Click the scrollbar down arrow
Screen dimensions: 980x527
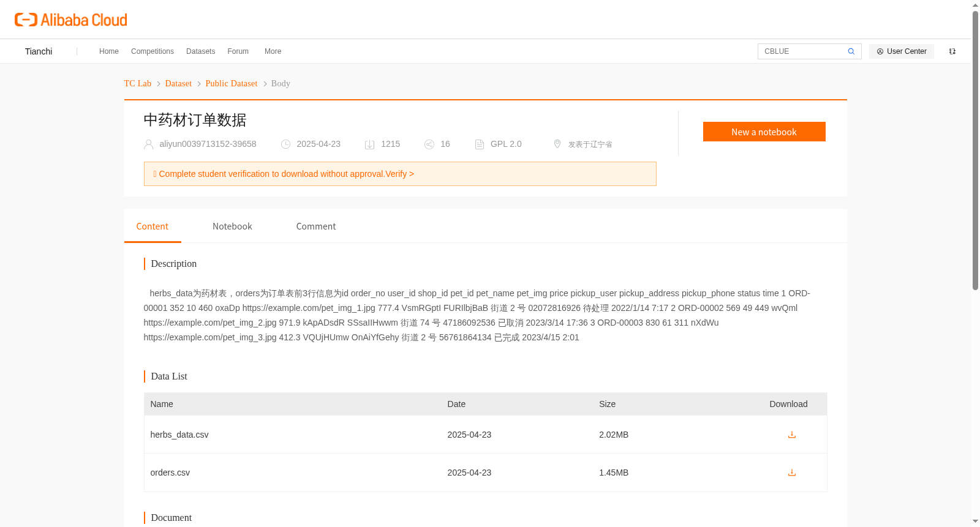tap(975, 521)
